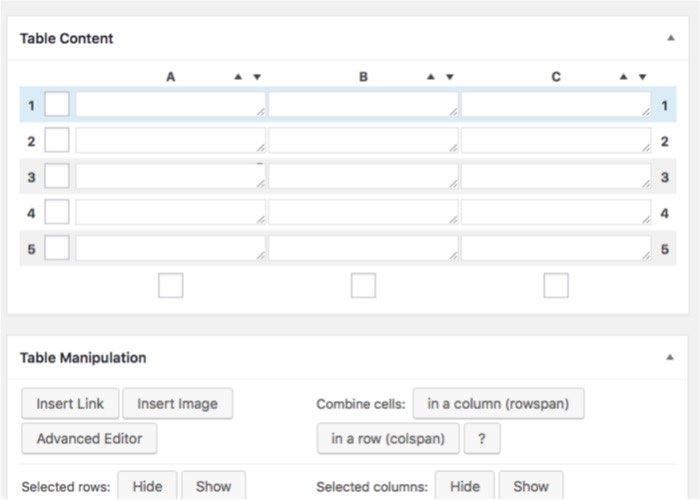Sort column A descending with down arrow
Screen dimensions: 700x500
click(x=257, y=77)
